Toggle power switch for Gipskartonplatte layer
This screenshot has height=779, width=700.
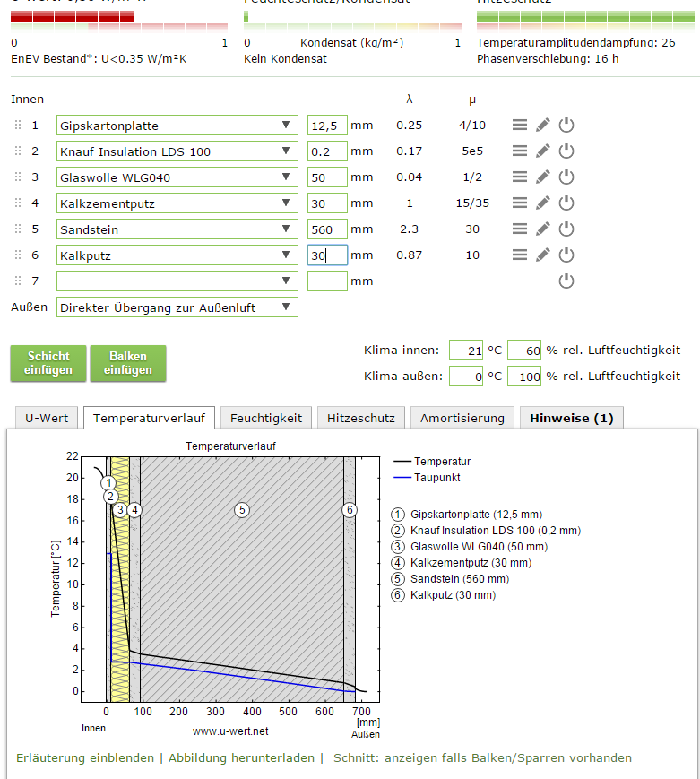click(566, 126)
